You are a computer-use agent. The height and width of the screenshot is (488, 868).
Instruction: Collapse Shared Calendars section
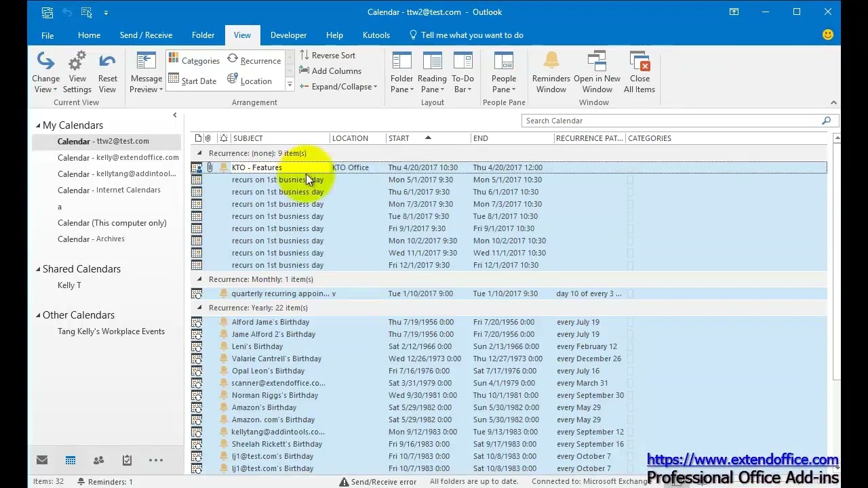38,269
